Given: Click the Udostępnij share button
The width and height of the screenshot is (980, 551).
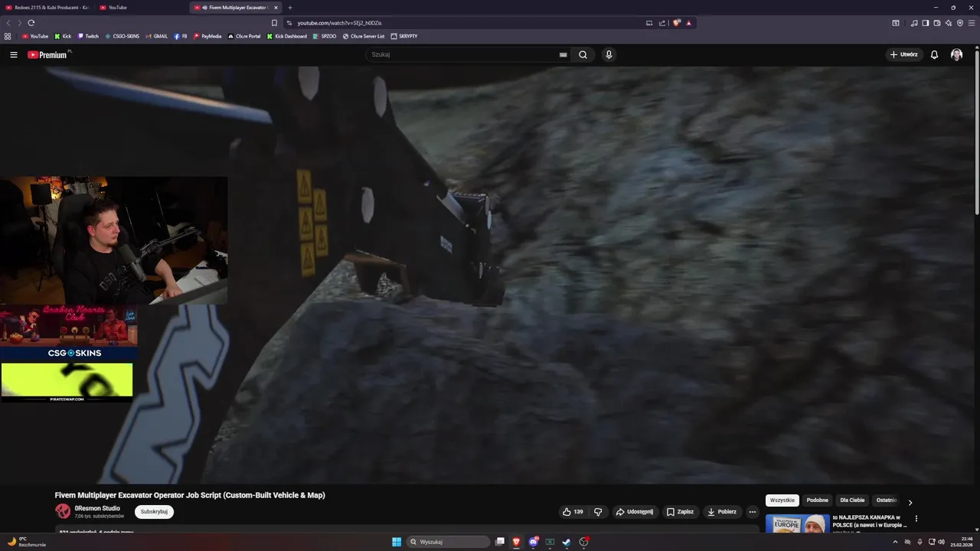Looking at the screenshot, I should click(635, 512).
